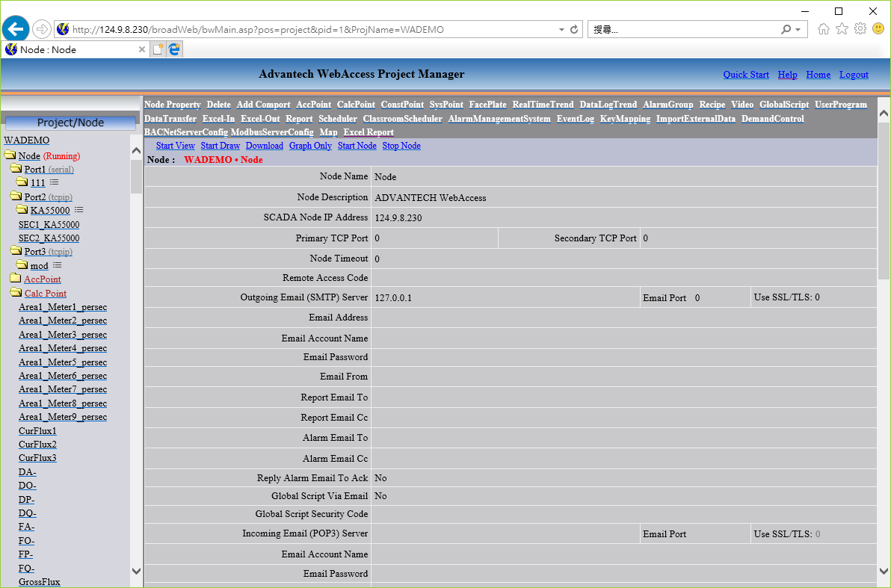Screen dimensions: 891x588
Task: Open the search provider dropdown arrow
Action: pos(798,30)
